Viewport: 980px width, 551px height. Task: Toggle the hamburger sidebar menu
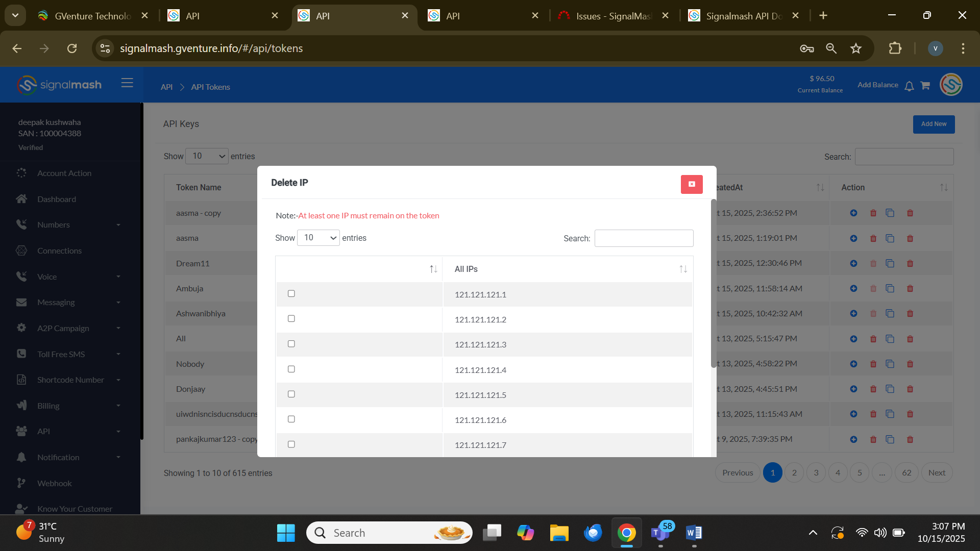[x=127, y=83]
